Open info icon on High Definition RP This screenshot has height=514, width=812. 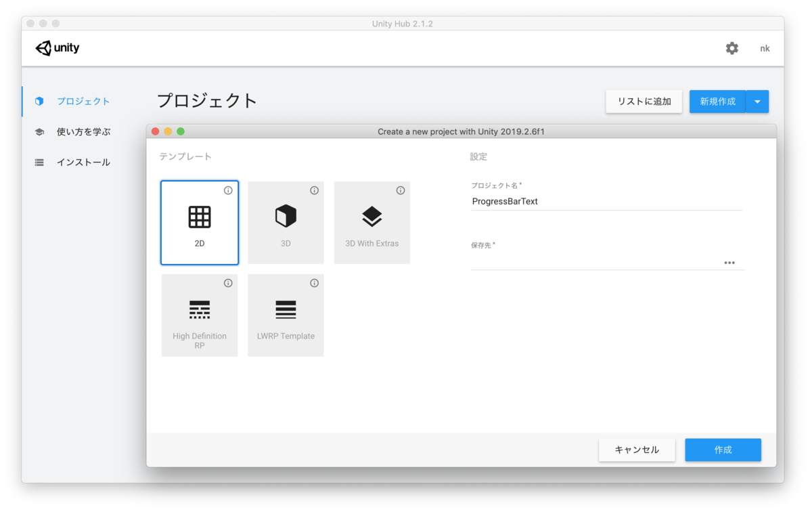point(228,283)
